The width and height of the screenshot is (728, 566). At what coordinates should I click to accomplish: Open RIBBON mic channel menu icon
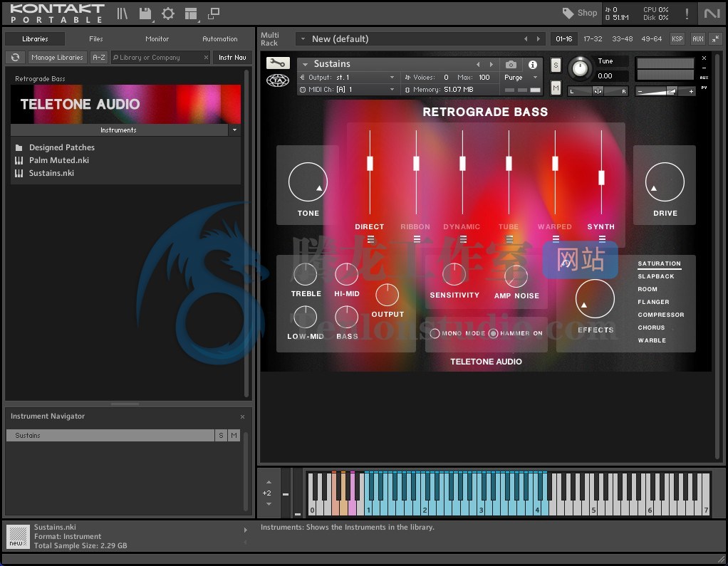[x=417, y=239]
